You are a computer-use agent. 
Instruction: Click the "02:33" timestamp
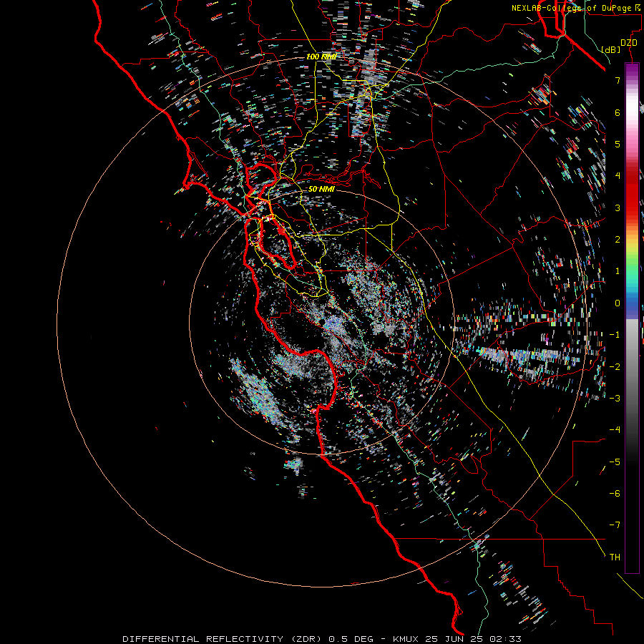pyautogui.click(x=505, y=639)
